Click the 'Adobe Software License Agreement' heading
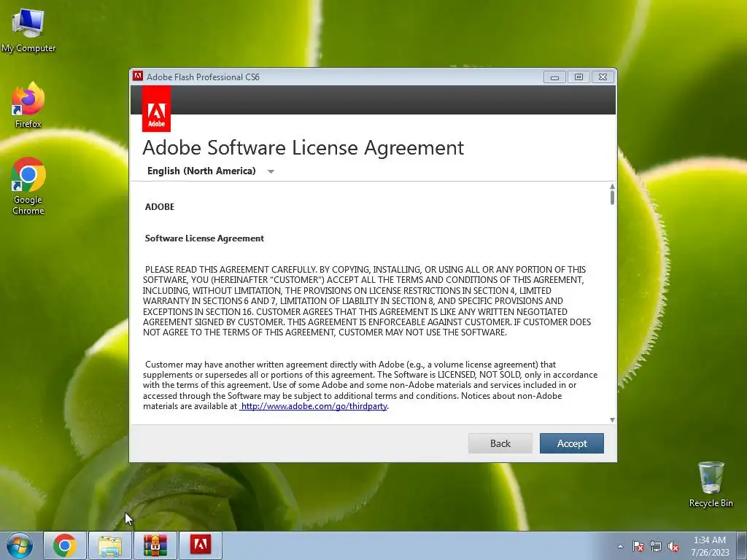The width and height of the screenshot is (747, 560). point(303,147)
